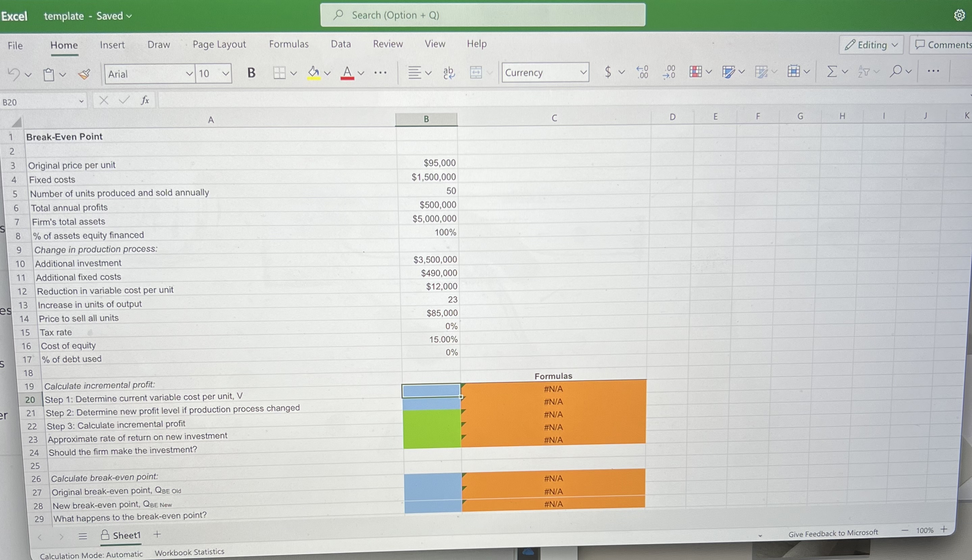
Task: Toggle bold formatting
Action: point(251,73)
